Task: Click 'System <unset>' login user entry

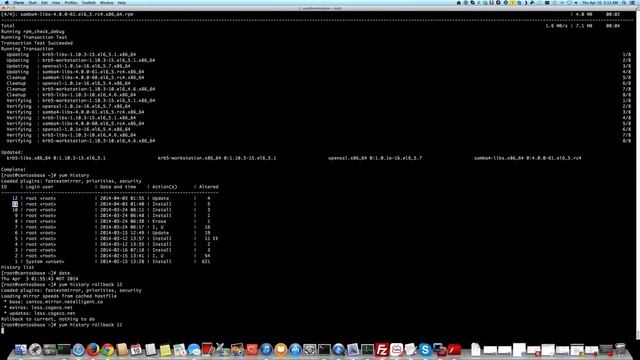Action: [45, 262]
